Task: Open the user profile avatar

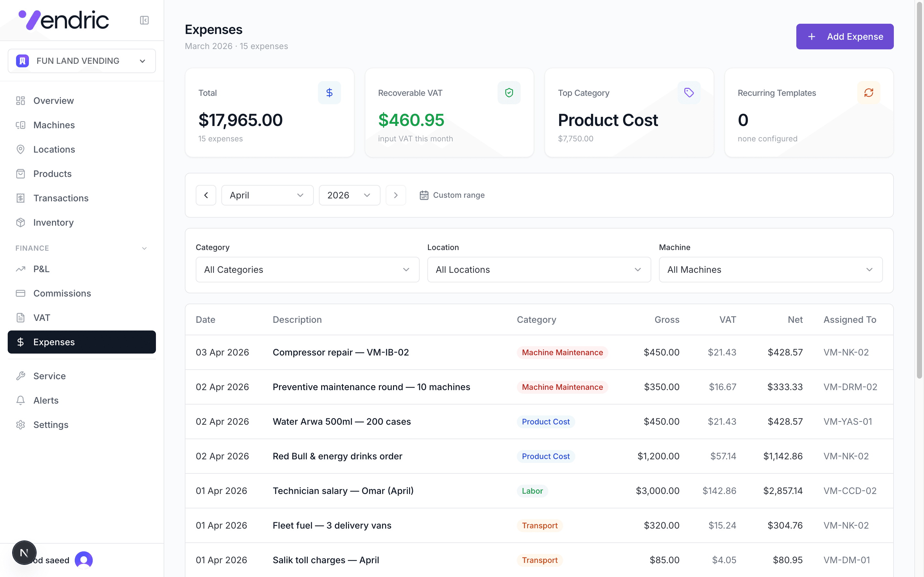Action: pos(84,560)
